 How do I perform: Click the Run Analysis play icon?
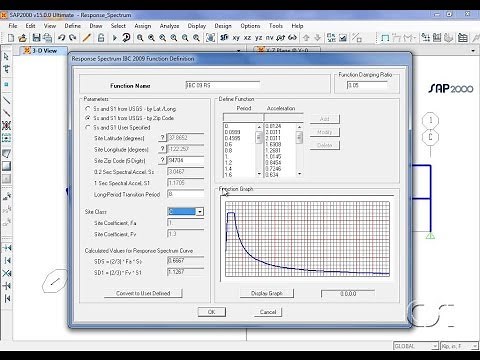click(115, 38)
